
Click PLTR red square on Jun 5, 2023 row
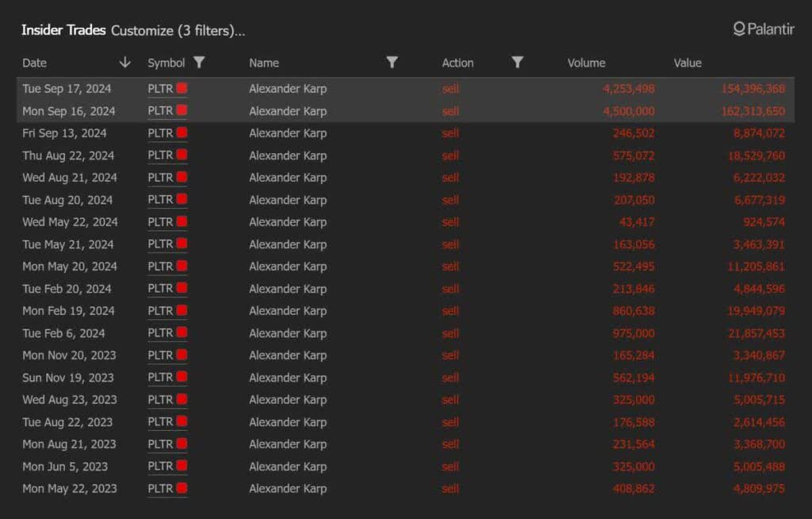(182, 466)
